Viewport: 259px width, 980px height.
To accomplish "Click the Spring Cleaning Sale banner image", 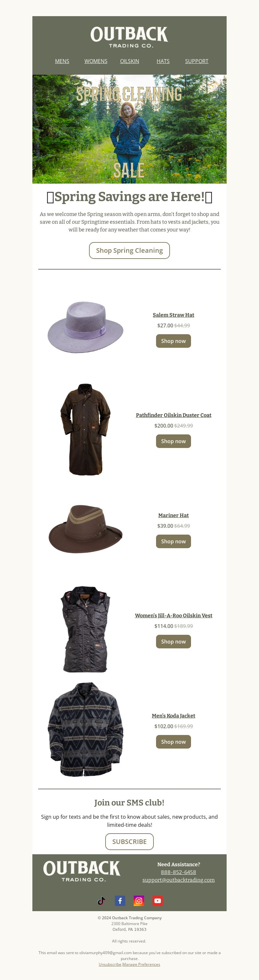I will [129, 129].
